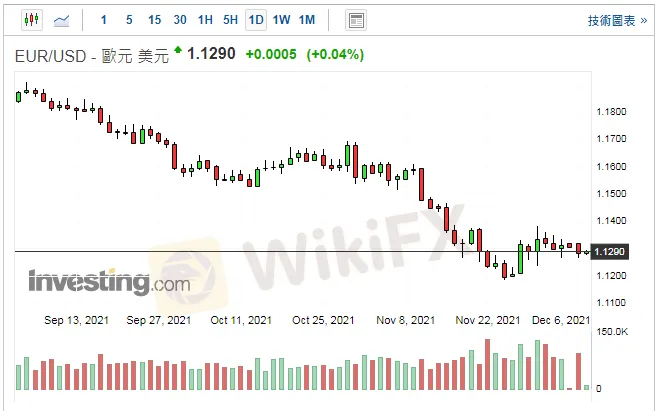Select the 1 minute timeframe
Viewport: 658px width, 411px height.
point(104,19)
